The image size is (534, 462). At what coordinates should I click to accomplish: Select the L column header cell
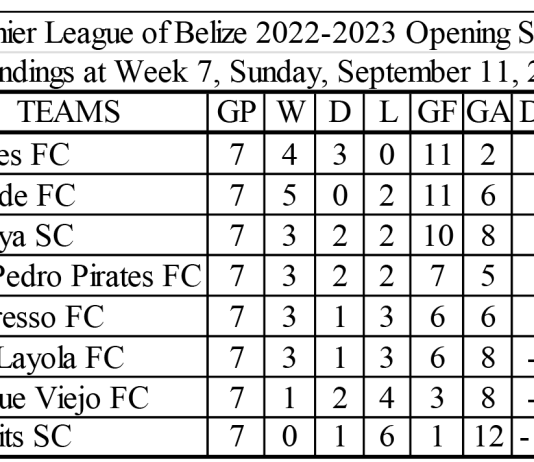387,112
